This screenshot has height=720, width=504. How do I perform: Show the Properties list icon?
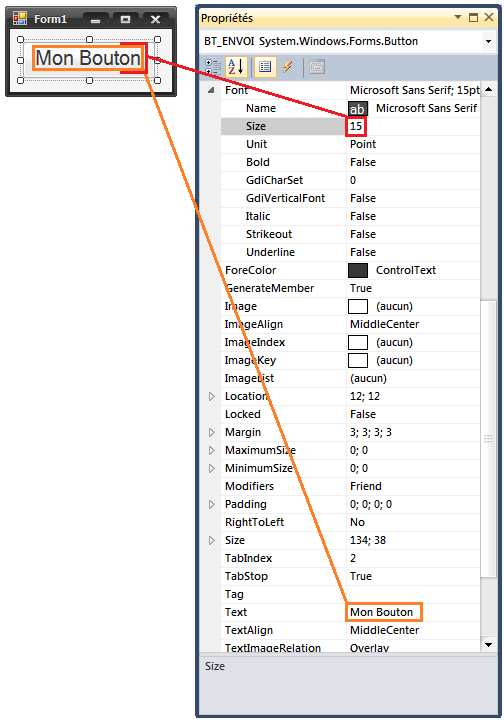pos(265,67)
